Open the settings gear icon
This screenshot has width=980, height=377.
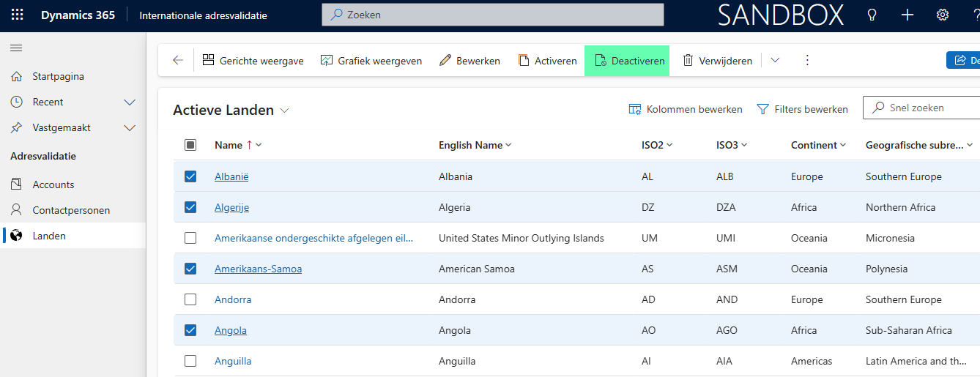click(x=943, y=15)
